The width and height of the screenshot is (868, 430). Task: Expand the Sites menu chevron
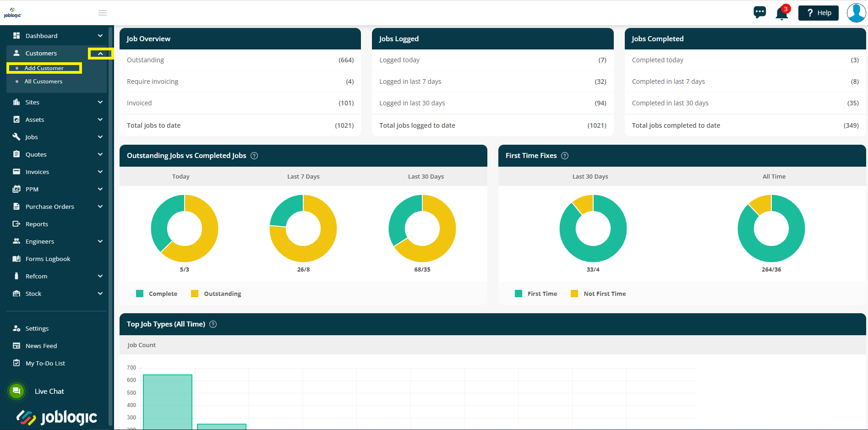[100, 102]
